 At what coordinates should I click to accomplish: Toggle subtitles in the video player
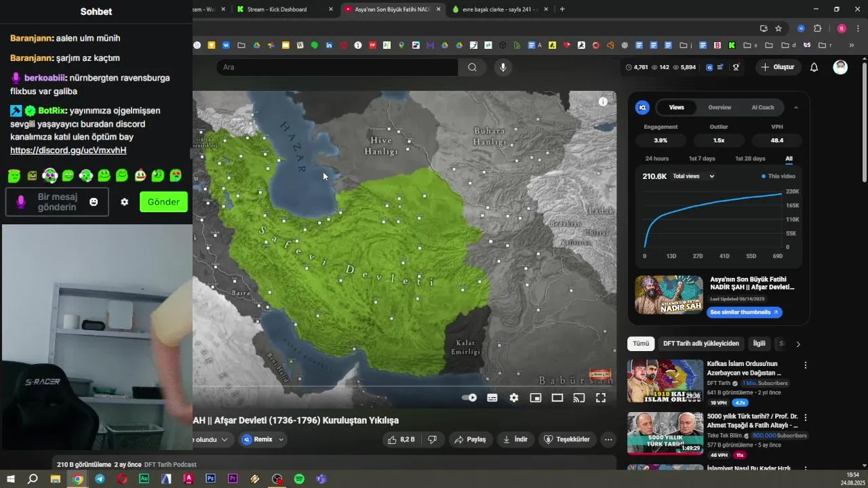coord(492,398)
